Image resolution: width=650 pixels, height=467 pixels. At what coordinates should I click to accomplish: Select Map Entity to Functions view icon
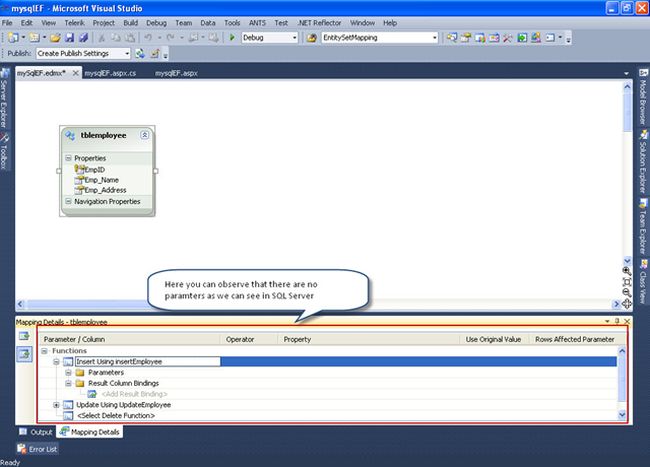coord(24,354)
